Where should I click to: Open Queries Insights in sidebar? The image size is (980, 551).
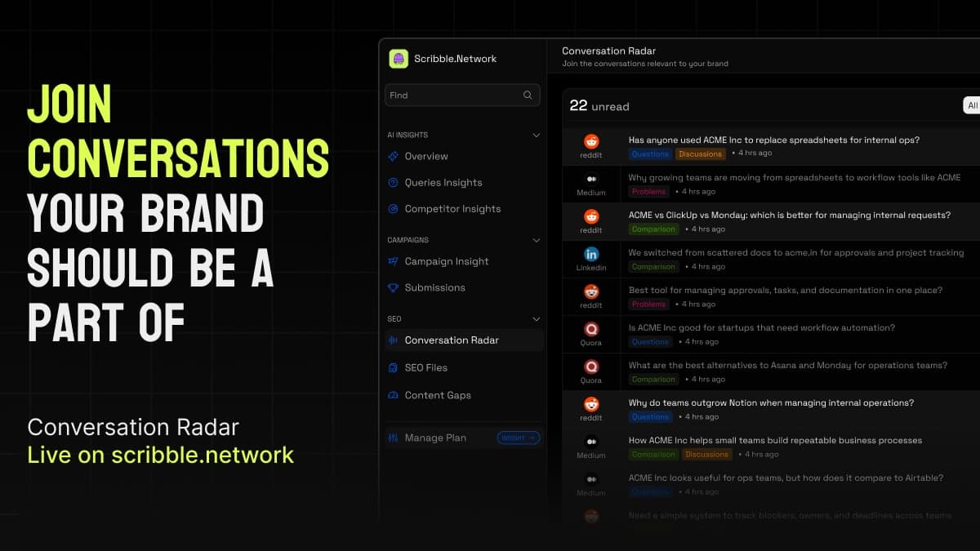(462, 183)
